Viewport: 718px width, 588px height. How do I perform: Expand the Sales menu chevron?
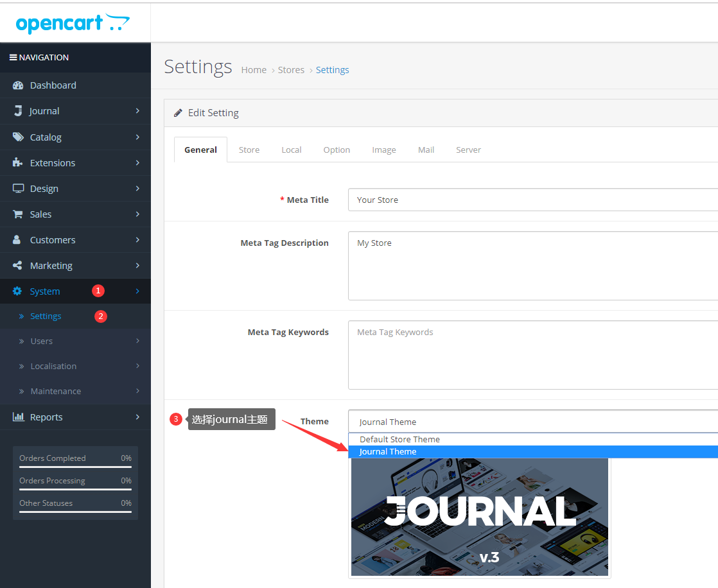pyautogui.click(x=137, y=214)
